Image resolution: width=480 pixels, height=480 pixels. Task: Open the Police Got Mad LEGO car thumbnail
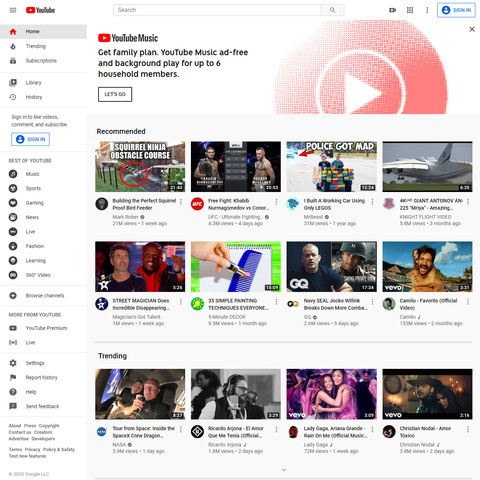coord(332,167)
